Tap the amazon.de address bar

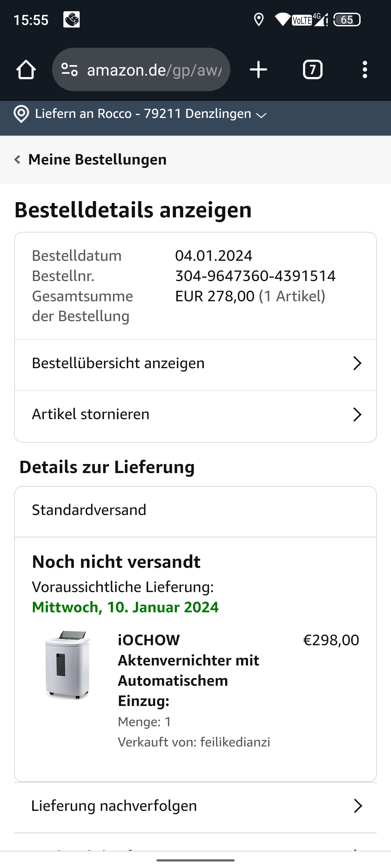(154, 69)
